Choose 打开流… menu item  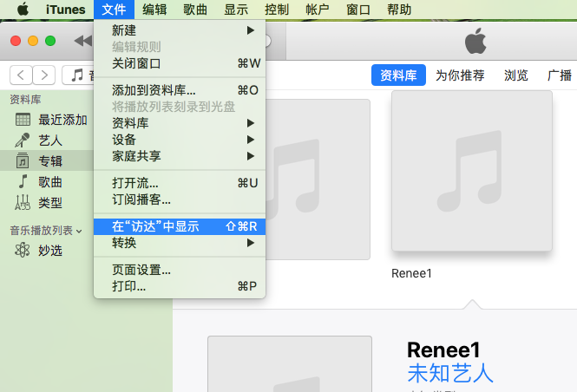180,183
